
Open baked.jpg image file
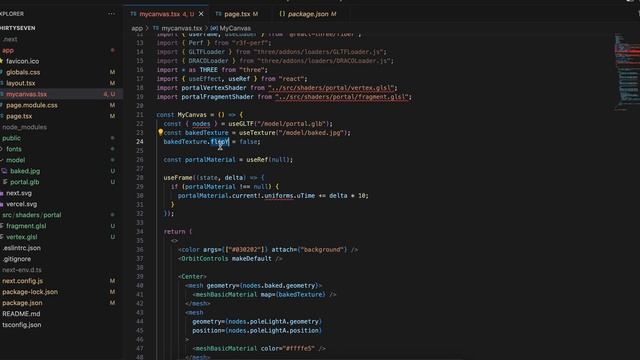(x=25, y=171)
